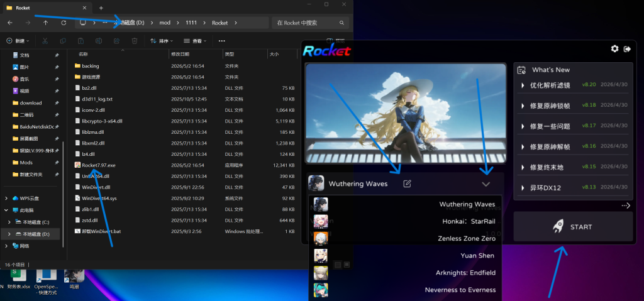
Task: Select the WinDivert64.sys file
Action: pos(96,198)
